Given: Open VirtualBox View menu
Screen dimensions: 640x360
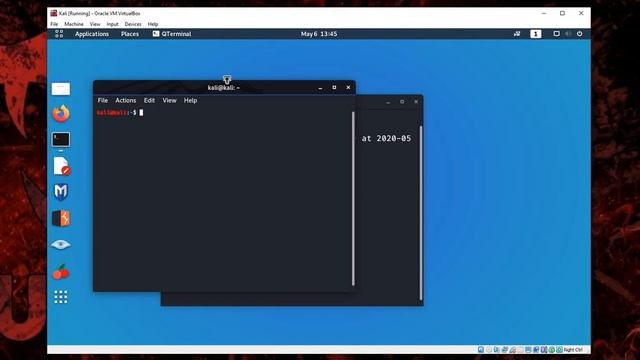Looking at the screenshot, I should [x=95, y=24].
